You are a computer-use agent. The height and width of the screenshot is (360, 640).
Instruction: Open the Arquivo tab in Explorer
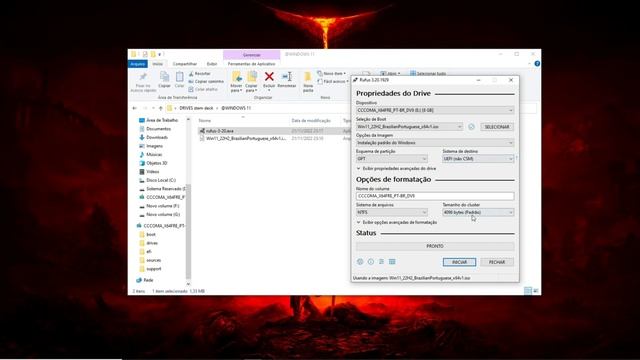point(138,64)
